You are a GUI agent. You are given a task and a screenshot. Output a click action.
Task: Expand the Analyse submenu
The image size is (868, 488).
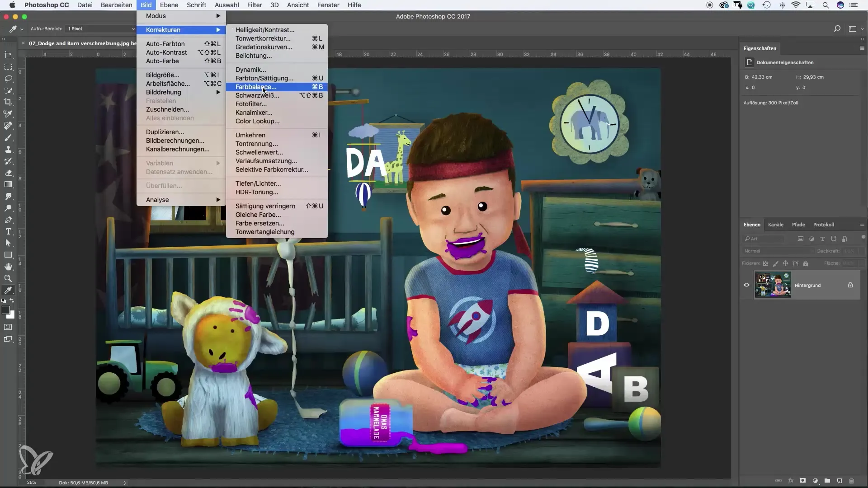(181, 200)
